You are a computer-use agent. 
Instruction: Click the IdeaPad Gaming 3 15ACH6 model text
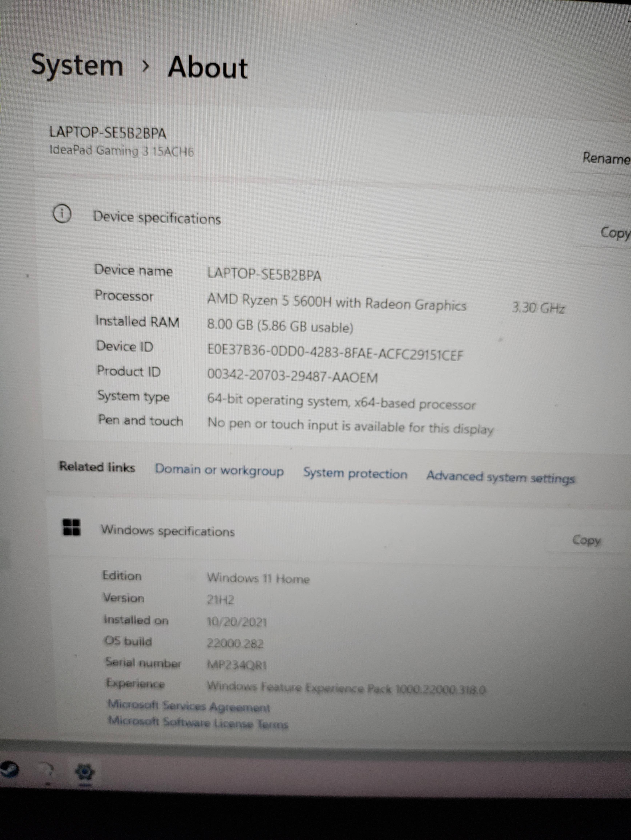[122, 151]
